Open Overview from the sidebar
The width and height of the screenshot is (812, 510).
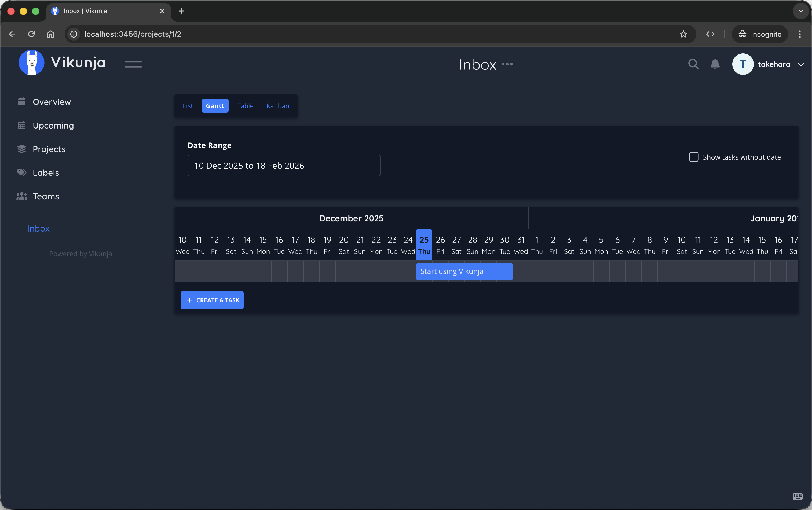pyautogui.click(x=52, y=102)
